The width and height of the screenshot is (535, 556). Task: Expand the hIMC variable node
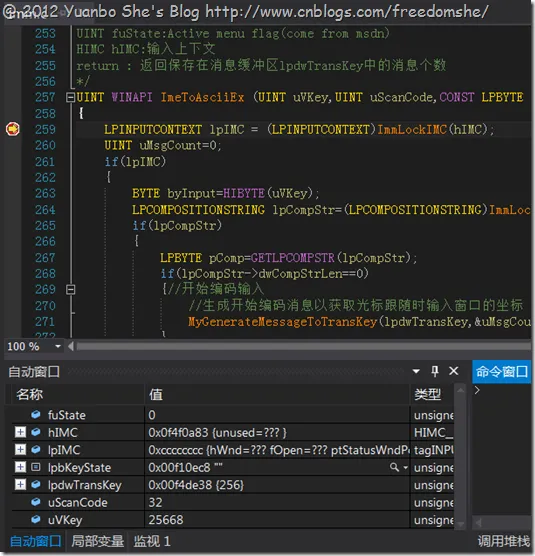(x=20, y=432)
